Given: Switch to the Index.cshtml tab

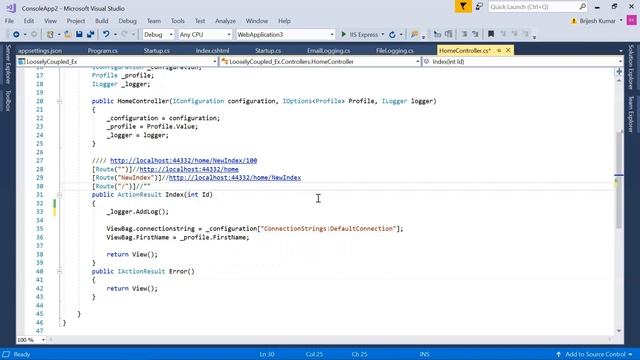Looking at the screenshot, I should [x=212, y=51].
